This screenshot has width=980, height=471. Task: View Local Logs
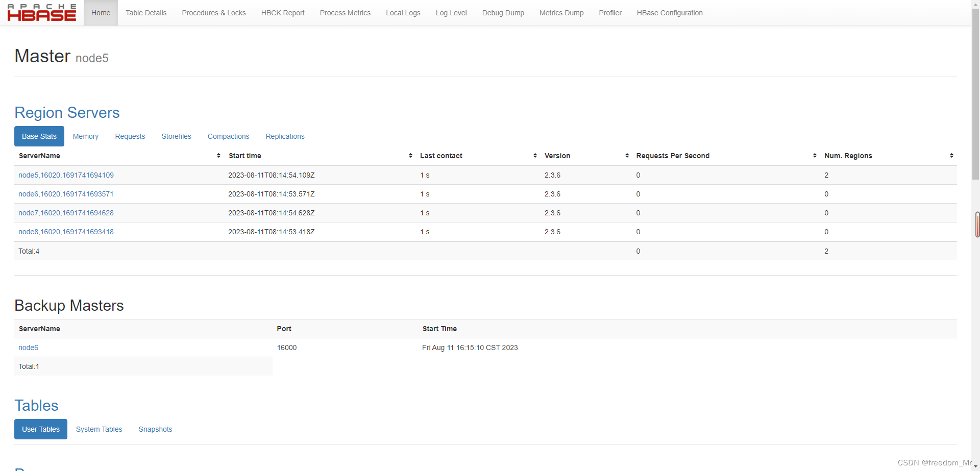click(x=403, y=13)
